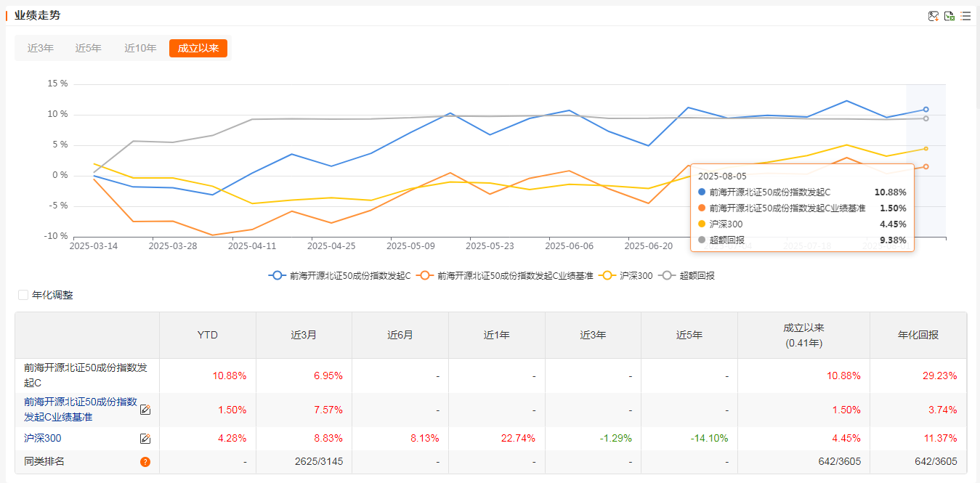The height and width of the screenshot is (483, 980).
Task: Open the 同类排名 help question mark
Action: (x=145, y=461)
